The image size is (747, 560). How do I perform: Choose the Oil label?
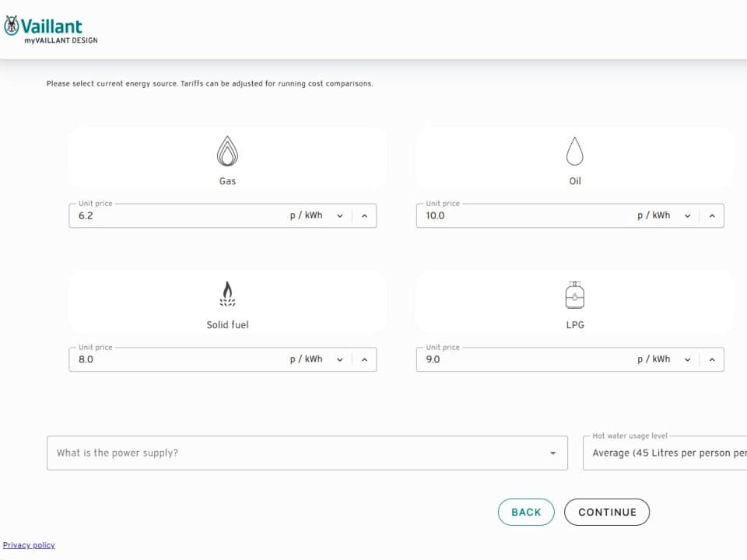click(x=575, y=181)
